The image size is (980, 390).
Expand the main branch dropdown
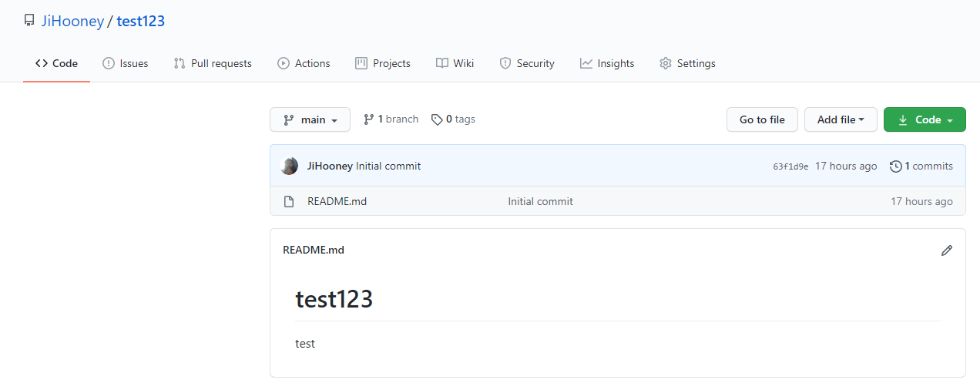point(310,119)
